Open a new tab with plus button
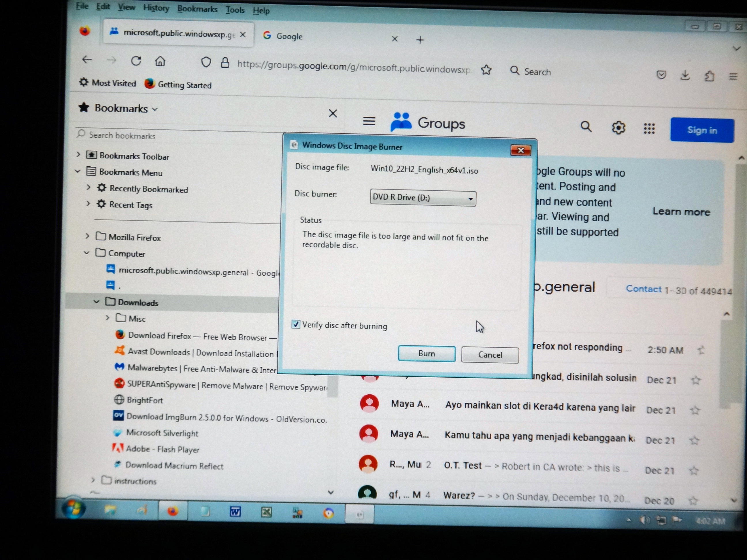 click(420, 40)
